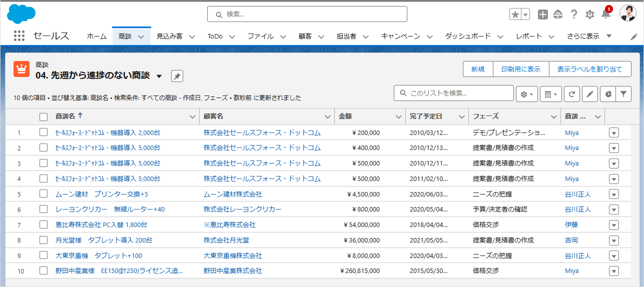Check the 野田中産業様 row

point(44,270)
